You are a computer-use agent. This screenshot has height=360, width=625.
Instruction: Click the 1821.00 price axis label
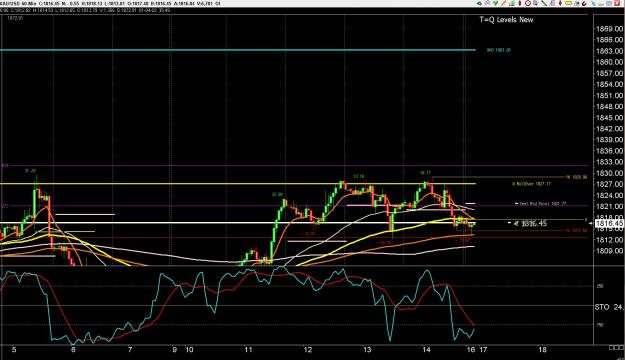point(609,207)
